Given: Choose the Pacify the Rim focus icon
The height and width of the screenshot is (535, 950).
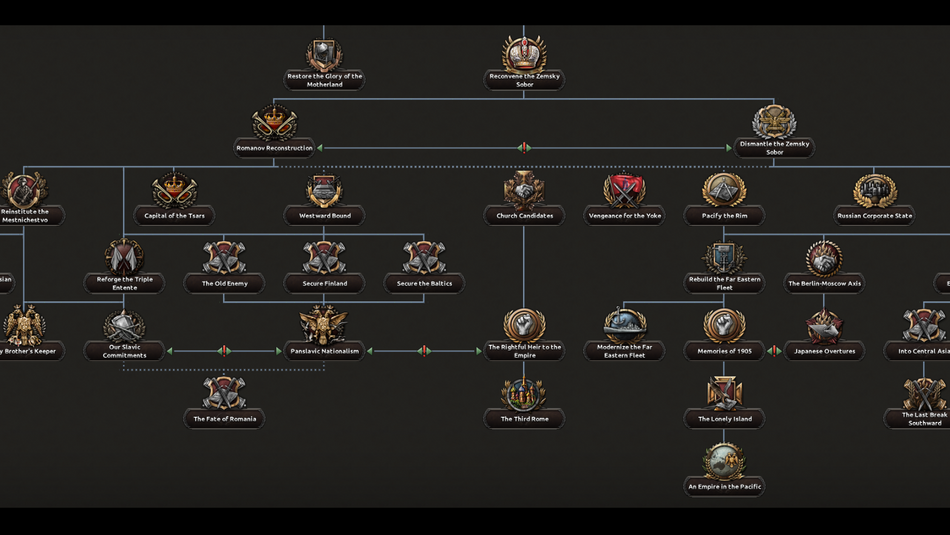Looking at the screenshot, I should pos(724,190).
